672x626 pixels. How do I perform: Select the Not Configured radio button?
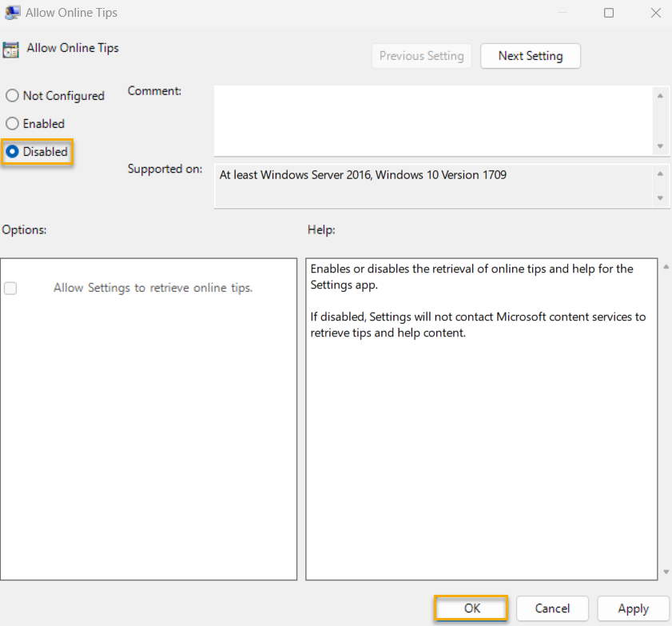[12, 96]
